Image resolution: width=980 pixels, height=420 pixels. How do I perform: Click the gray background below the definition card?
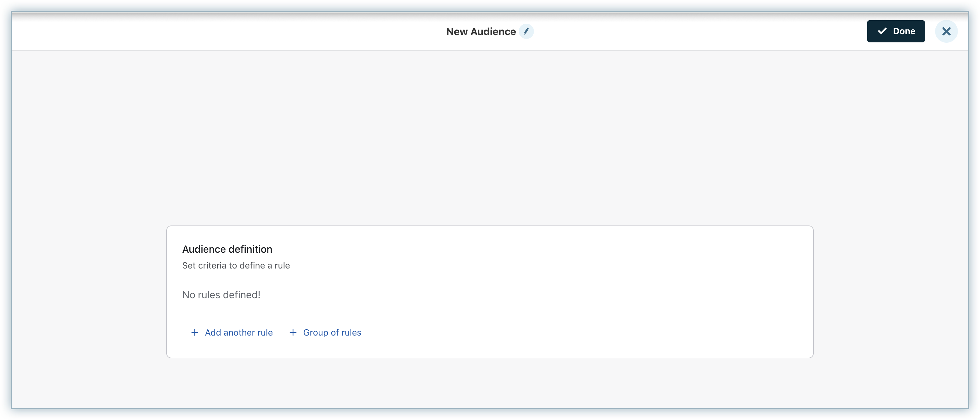tap(490, 382)
